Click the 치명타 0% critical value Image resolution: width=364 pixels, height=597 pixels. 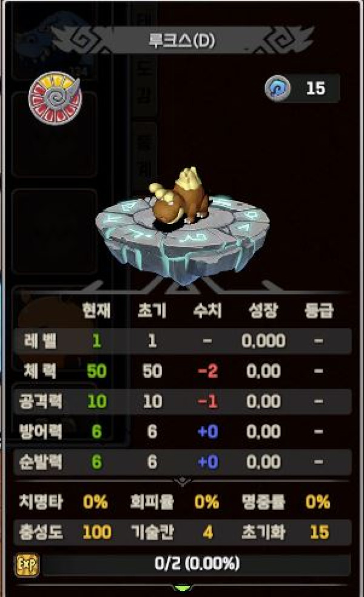coord(95,502)
